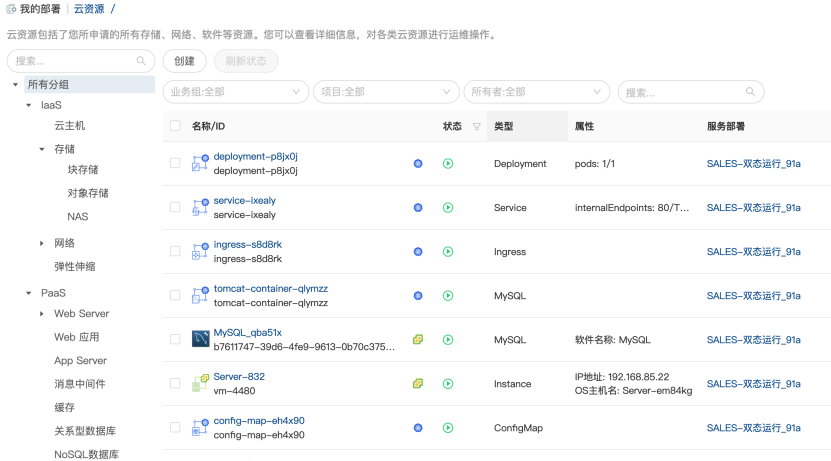The height and width of the screenshot is (461, 831).
Task: Click running status icon for tomcat-container-qlymzz
Action: (x=448, y=296)
